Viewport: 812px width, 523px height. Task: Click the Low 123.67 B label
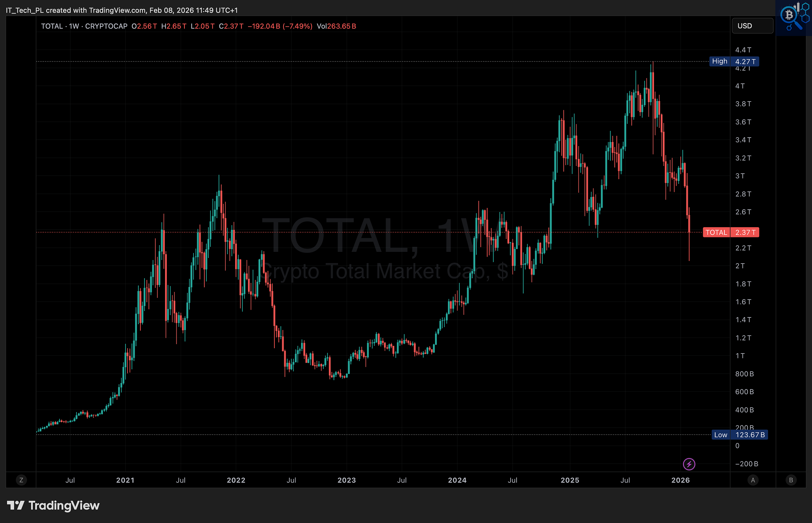pyautogui.click(x=740, y=435)
